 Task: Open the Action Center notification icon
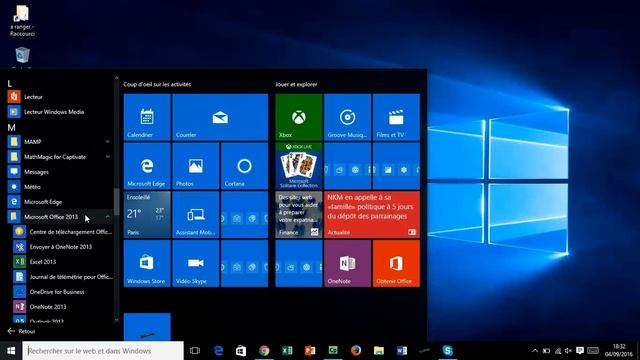(580, 351)
